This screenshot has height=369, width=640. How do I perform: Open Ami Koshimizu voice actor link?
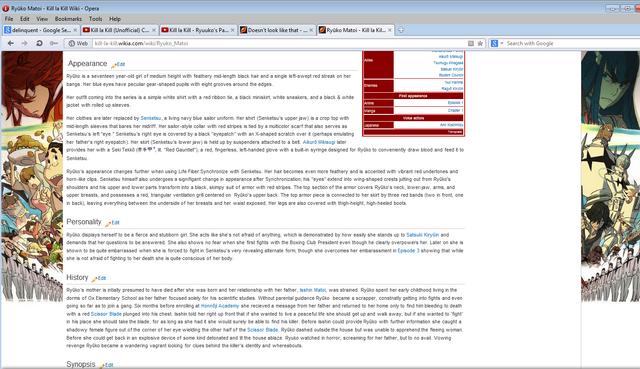tap(451, 125)
